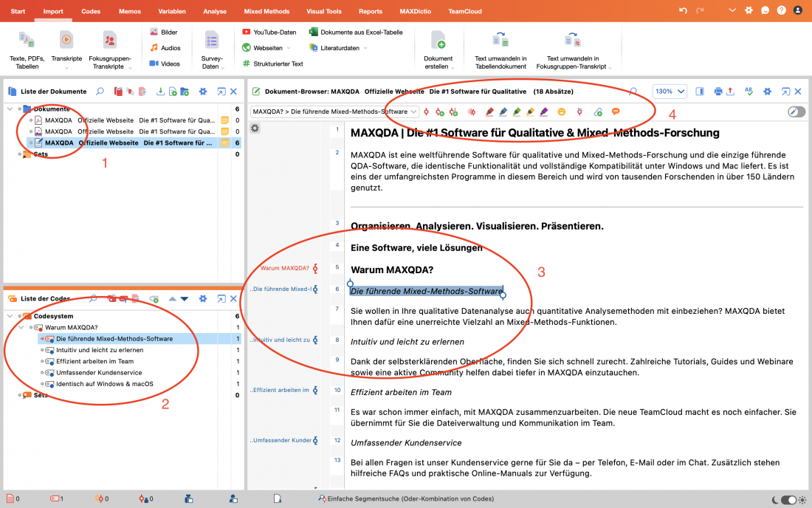
Task: Click Dokument erstellen icon
Action: [x=438, y=40]
